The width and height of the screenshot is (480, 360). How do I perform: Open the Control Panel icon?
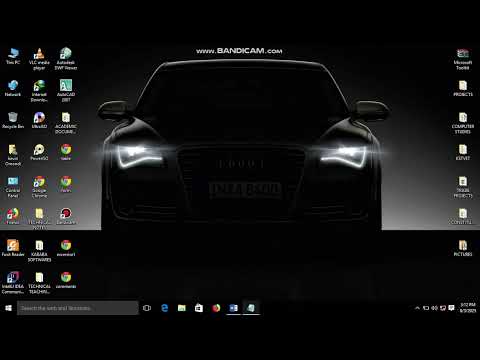pyautogui.click(x=13, y=187)
